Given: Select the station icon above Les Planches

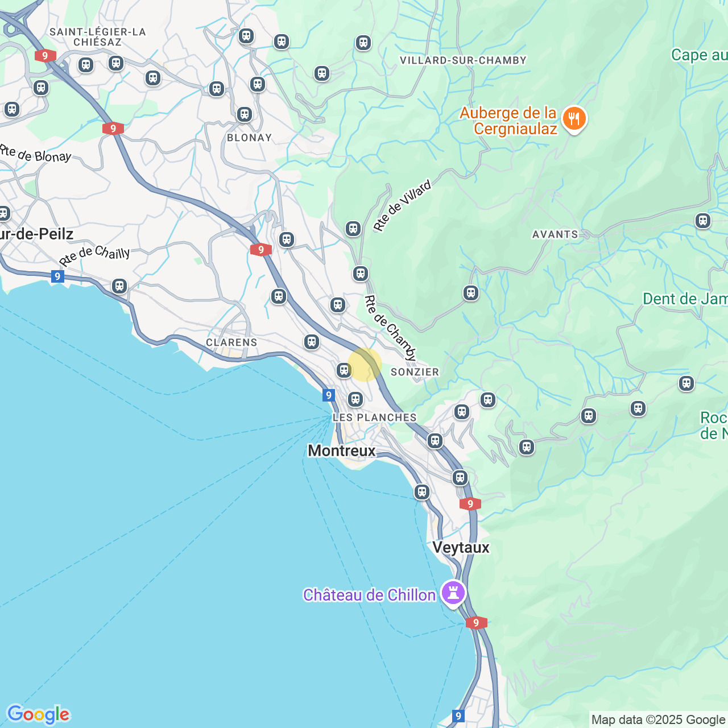Looking at the screenshot, I should point(355,399).
